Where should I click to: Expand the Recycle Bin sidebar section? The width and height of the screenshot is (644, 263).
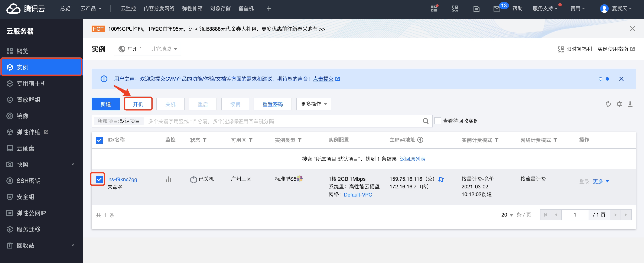pyautogui.click(x=73, y=245)
